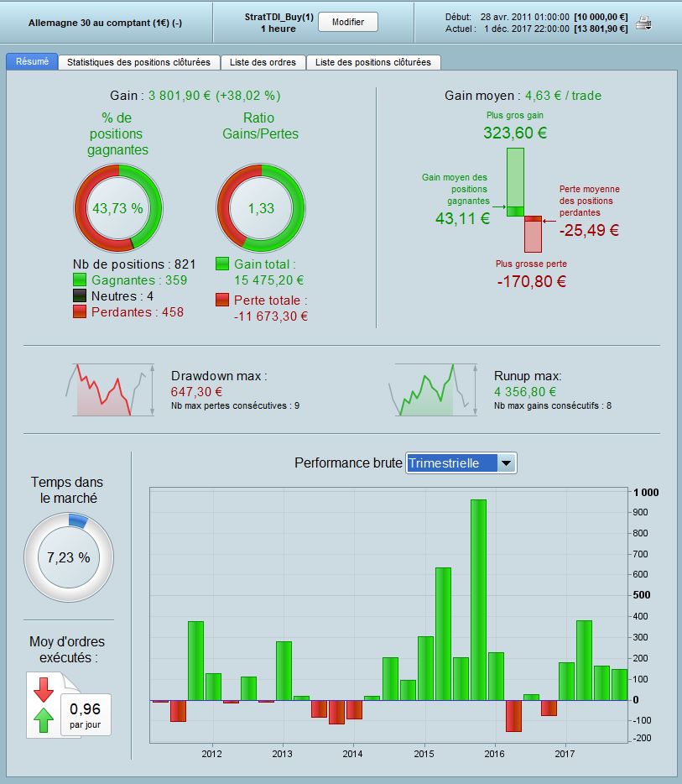Click the red 2016 loss bar
Screen dimensions: 682x784
click(x=513, y=715)
